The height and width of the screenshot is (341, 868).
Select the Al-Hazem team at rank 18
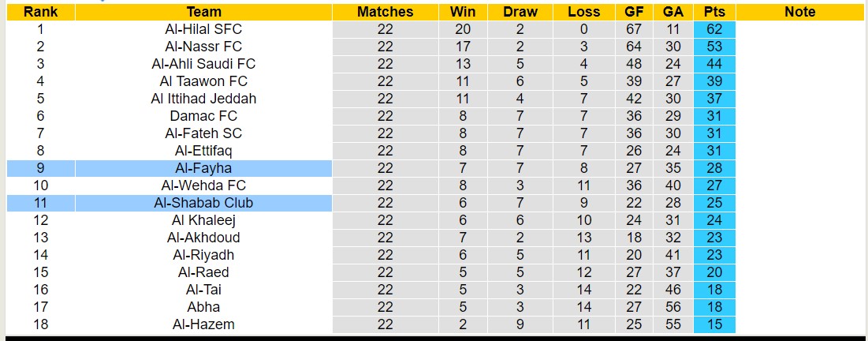pyautogui.click(x=203, y=324)
